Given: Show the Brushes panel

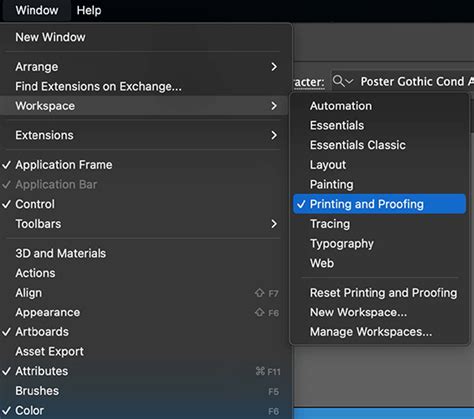Looking at the screenshot, I should tap(145, 391).
